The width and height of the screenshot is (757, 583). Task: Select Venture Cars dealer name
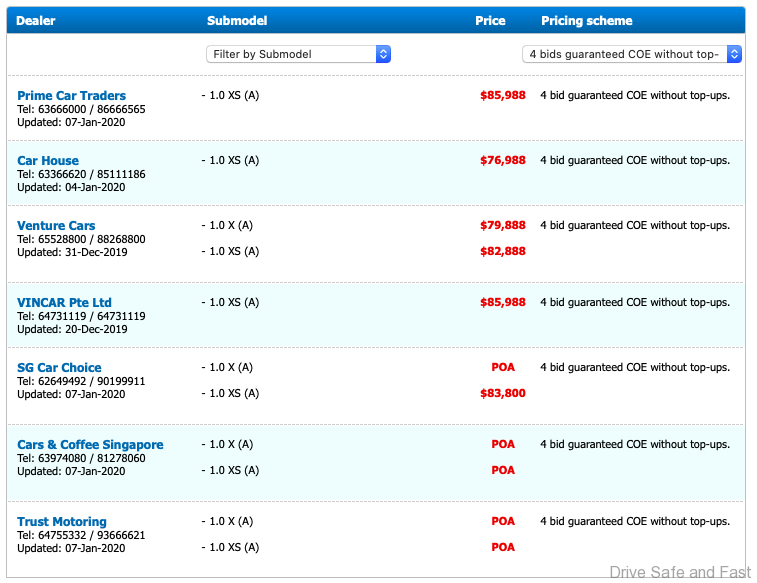pyautogui.click(x=56, y=226)
